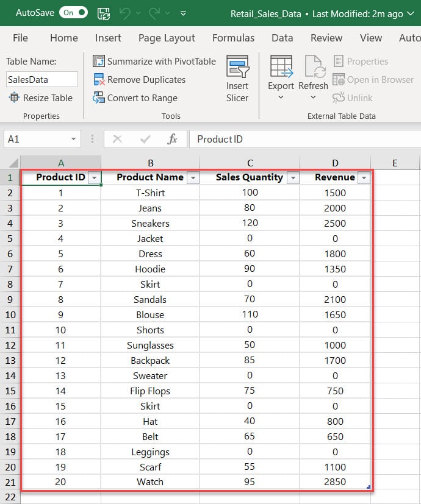This screenshot has height=504, width=421.
Task: Click the Undo arrow icon
Action: (x=125, y=13)
